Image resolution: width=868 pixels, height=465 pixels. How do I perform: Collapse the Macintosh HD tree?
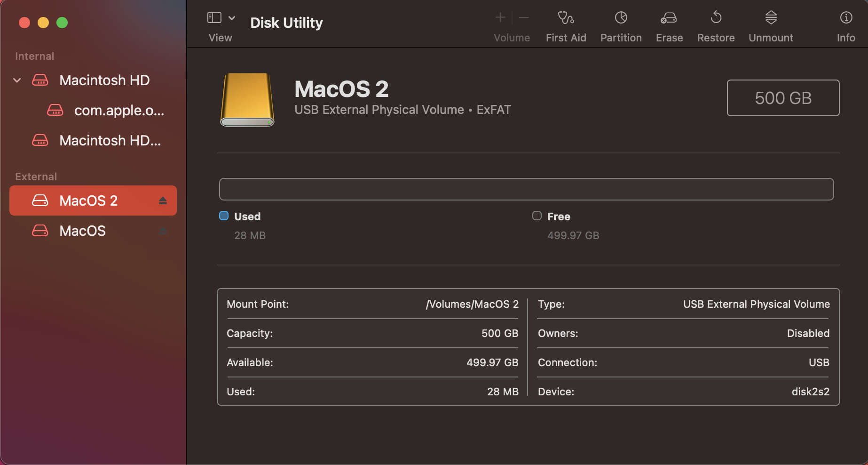click(x=17, y=80)
